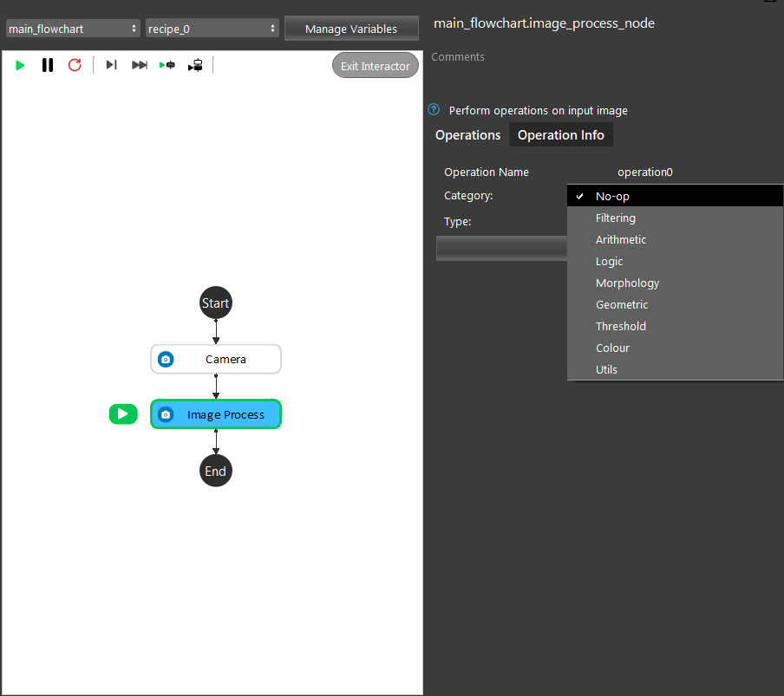Select the End node
Screen dimensions: 784x696
coord(215,471)
